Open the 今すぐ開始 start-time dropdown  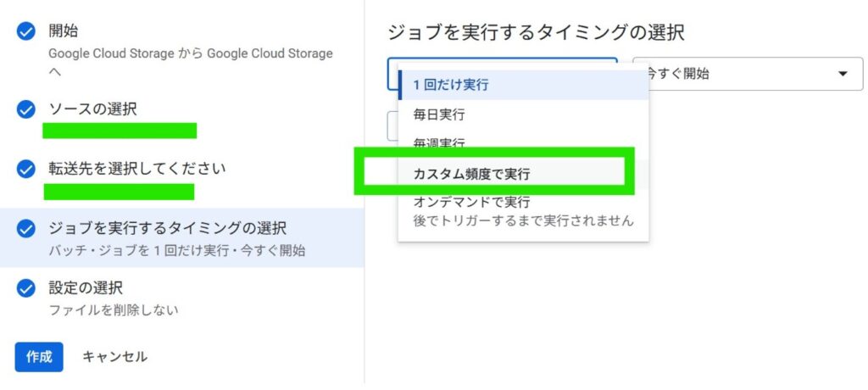coord(736,74)
